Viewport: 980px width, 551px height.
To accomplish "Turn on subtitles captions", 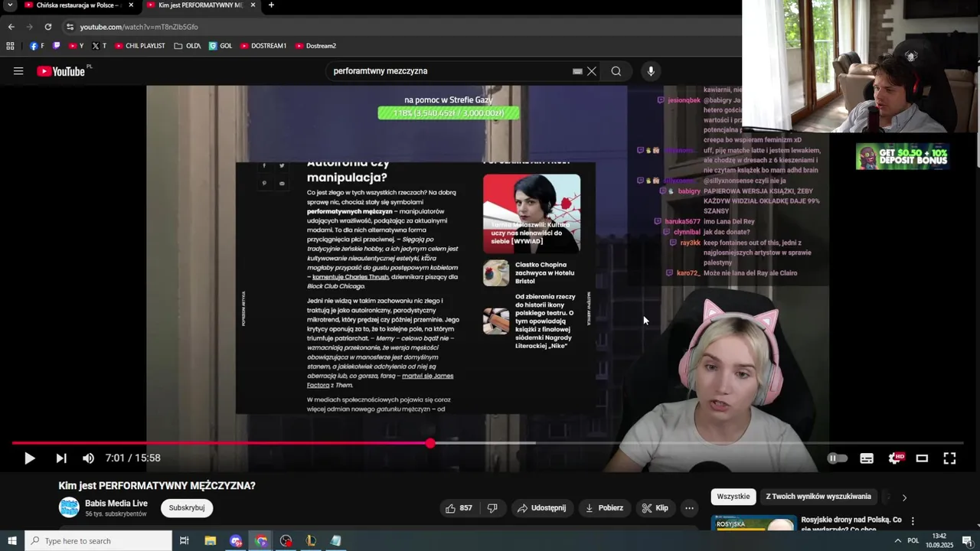I will coord(867,458).
